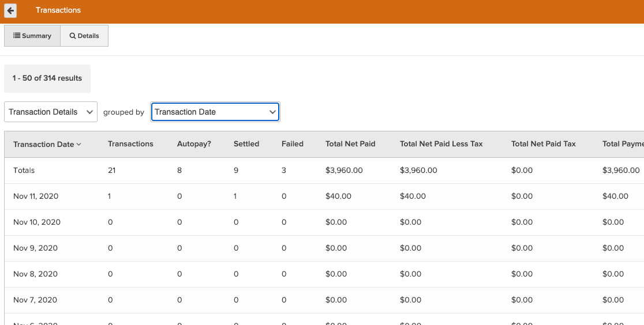Open the Details tab
This screenshot has height=325, width=644.
pyautogui.click(x=84, y=36)
